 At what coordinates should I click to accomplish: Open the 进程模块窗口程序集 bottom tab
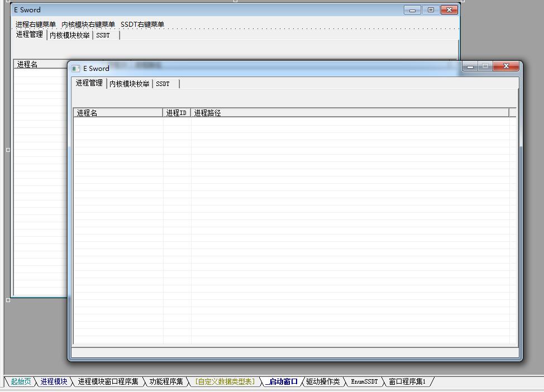[108, 381]
